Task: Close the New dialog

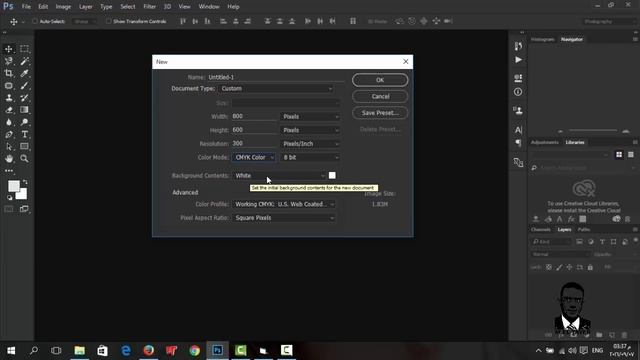Action: (406, 62)
